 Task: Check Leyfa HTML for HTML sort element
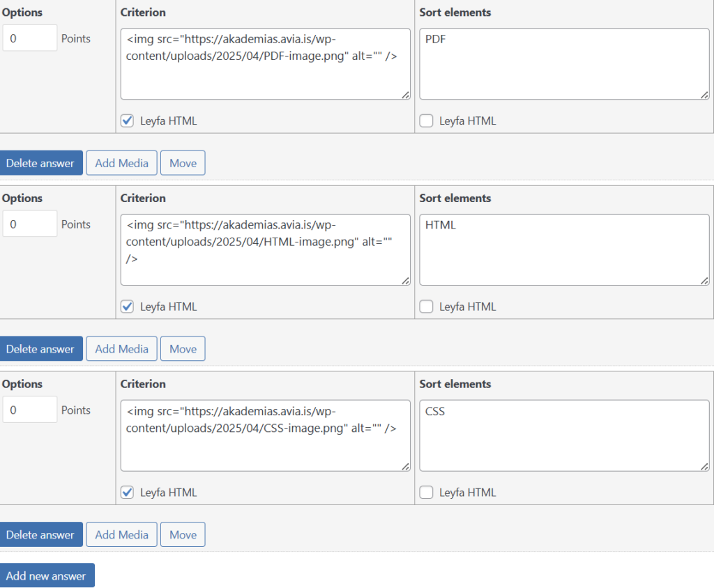pyautogui.click(x=426, y=307)
